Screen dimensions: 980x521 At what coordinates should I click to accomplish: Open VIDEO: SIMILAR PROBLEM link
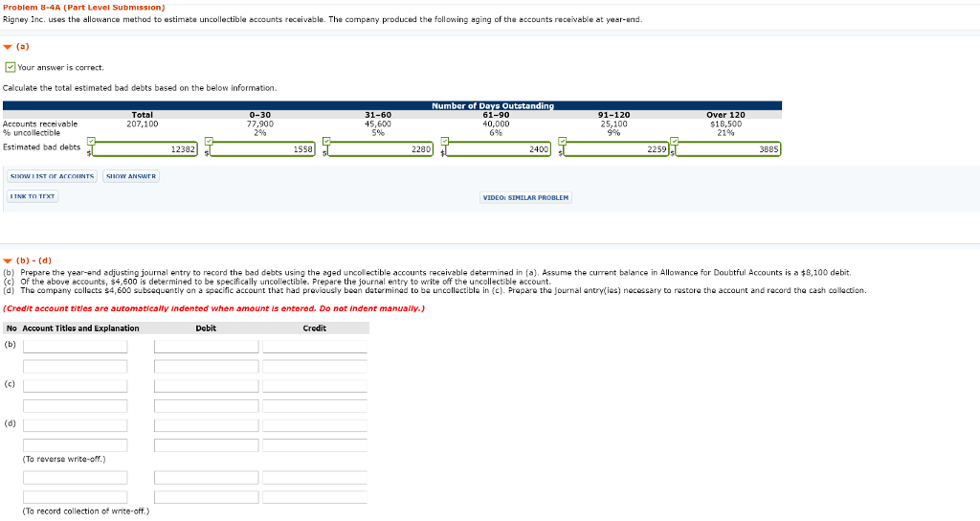pyautogui.click(x=525, y=197)
